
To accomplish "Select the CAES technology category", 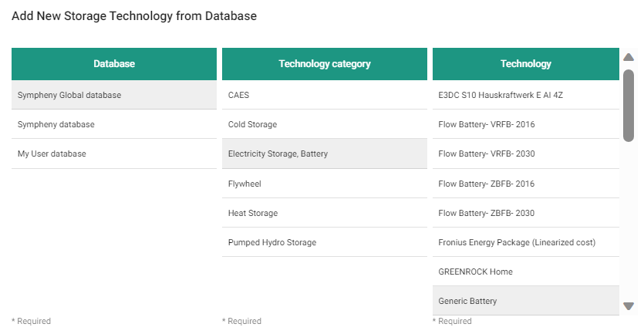I will tap(324, 95).
